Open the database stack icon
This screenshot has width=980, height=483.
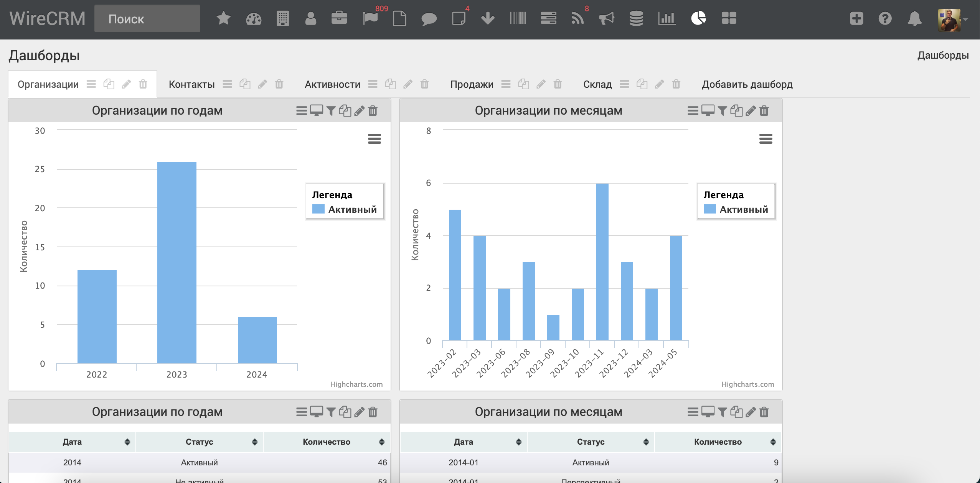pyautogui.click(x=636, y=18)
